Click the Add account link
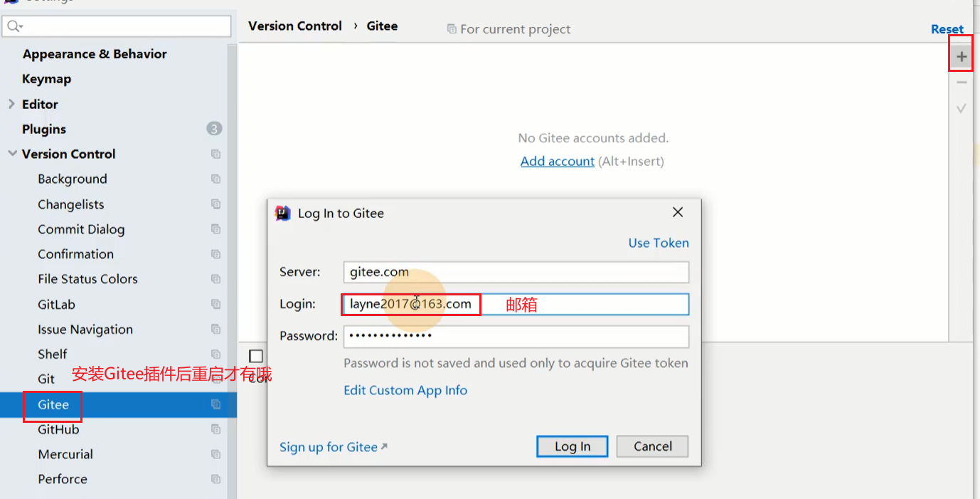Viewport: 980px width, 499px height. point(558,161)
